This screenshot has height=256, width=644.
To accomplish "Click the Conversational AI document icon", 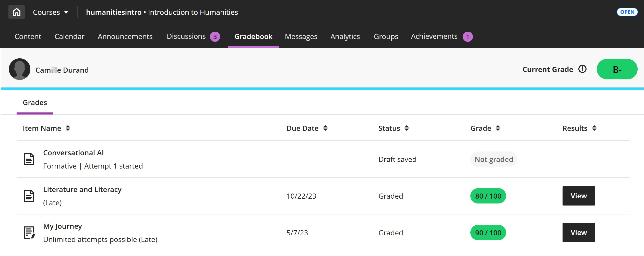I will click(x=29, y=159).
